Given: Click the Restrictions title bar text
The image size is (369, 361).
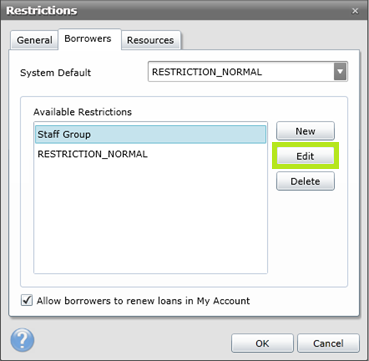Looking at the screenshot, I should 42,11.
